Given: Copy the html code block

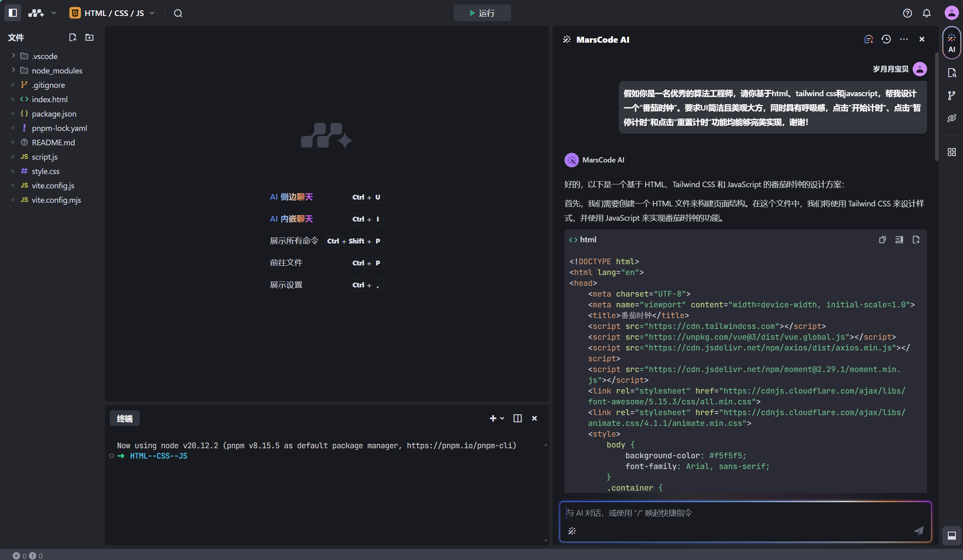Looking at the screenshot, I should tap(882, 239).
